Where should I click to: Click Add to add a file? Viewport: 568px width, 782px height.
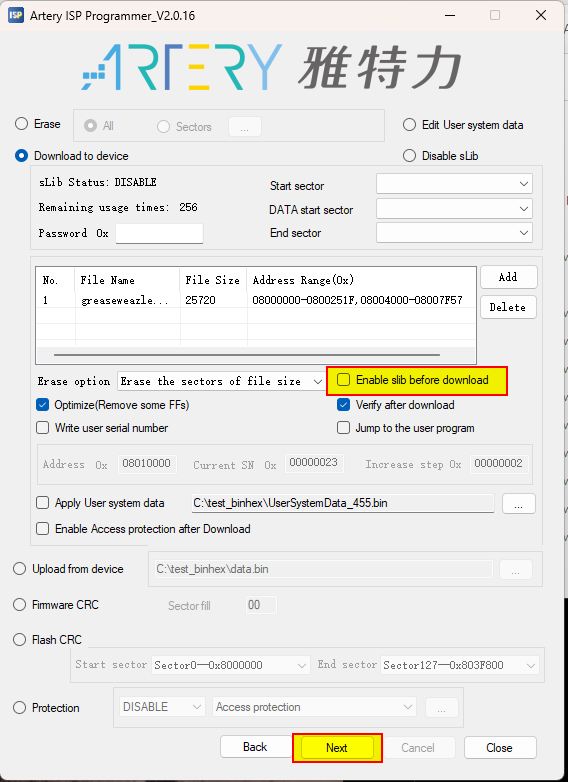point(509,277)
